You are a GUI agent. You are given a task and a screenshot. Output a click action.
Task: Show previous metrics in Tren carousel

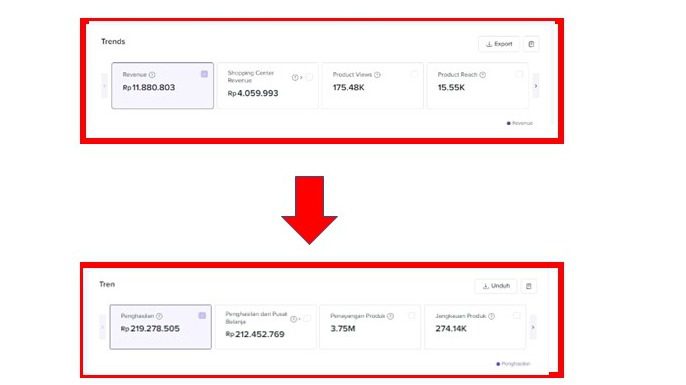[102, 327]
